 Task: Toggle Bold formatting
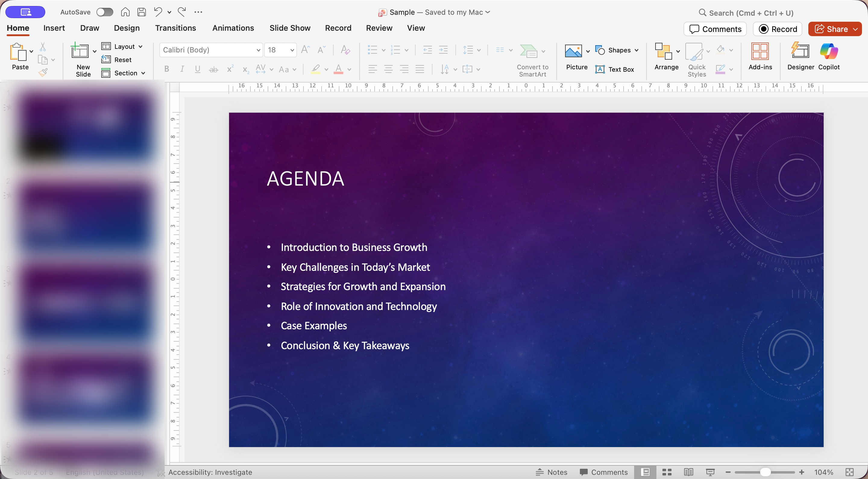(x=166, y=69)
